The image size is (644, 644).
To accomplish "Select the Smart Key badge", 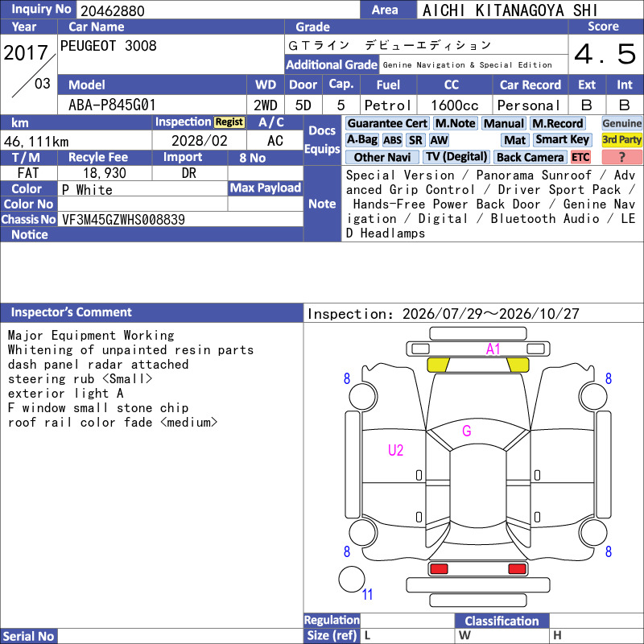I will click(x=562, y=139).
